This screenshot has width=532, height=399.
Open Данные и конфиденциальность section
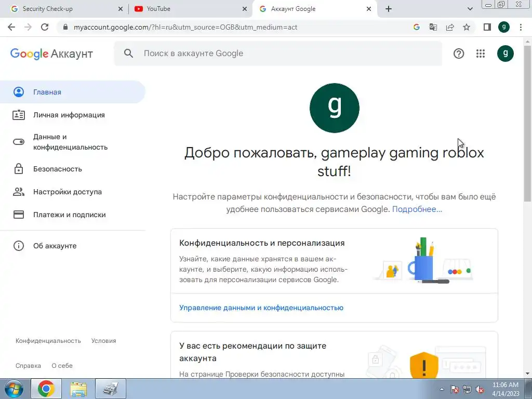[x=73, y=142]
